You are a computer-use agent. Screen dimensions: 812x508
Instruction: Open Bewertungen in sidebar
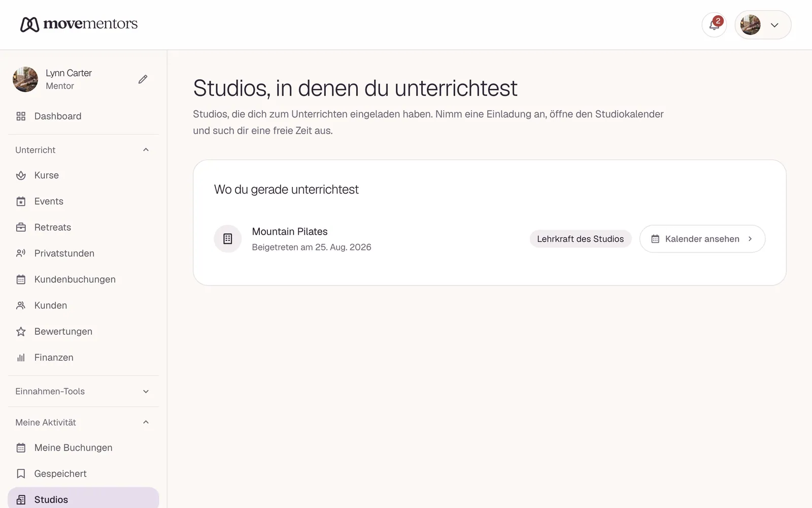[x=83, y=332]
